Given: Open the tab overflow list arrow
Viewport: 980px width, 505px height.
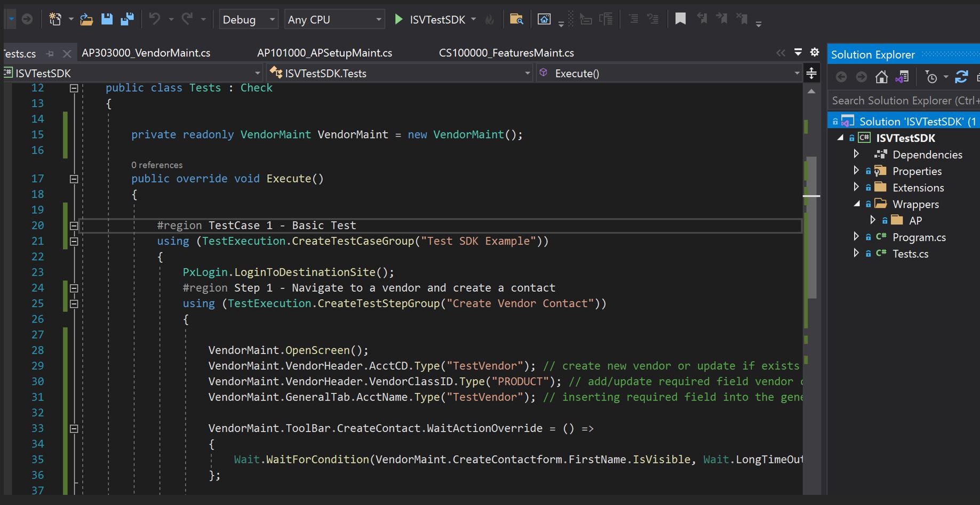Looking at the screenshot, I should click(x=798, y=52).
